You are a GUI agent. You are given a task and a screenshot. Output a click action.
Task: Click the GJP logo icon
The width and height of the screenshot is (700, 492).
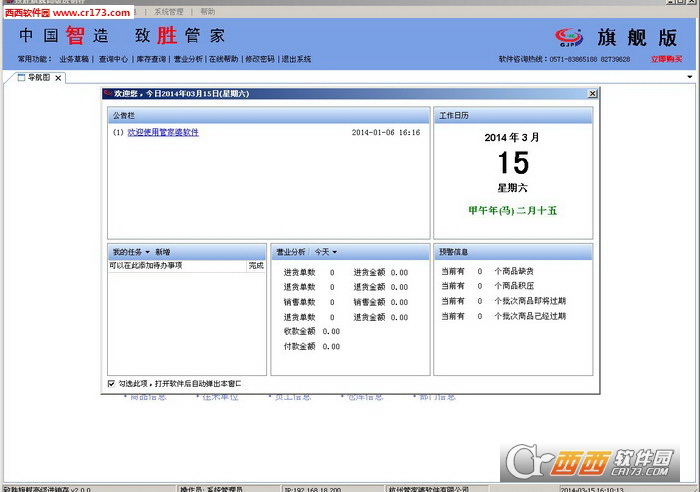coord(569,37)
